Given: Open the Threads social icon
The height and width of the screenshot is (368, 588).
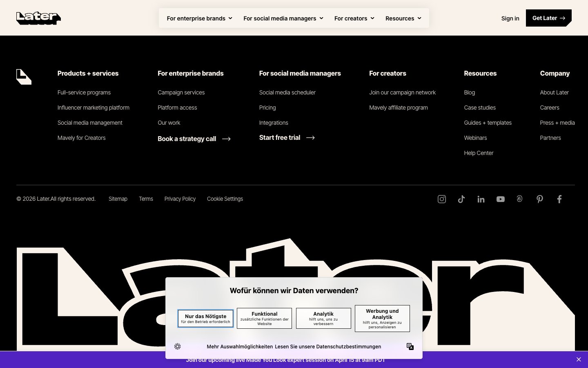Looking at the screenshot, I should pos(519,199).
